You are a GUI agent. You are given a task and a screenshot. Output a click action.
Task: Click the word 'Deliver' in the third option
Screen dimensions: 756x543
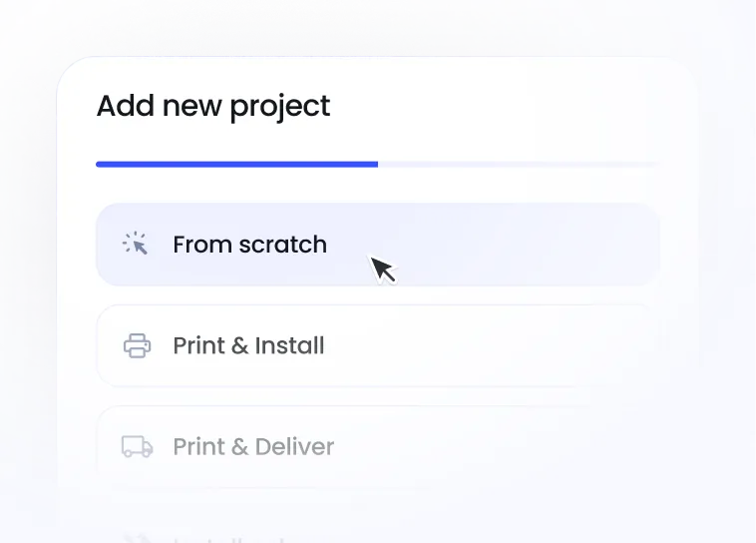(x=294, y=446)
